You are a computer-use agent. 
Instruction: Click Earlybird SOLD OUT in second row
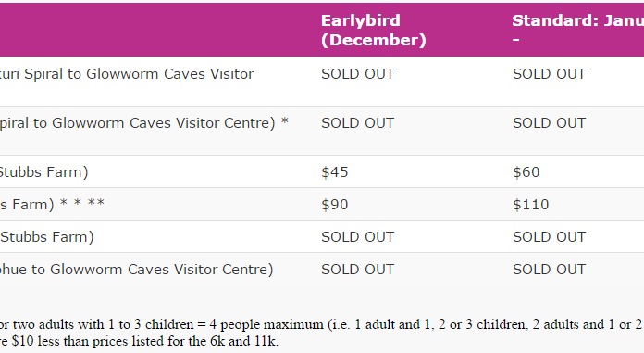358,123
